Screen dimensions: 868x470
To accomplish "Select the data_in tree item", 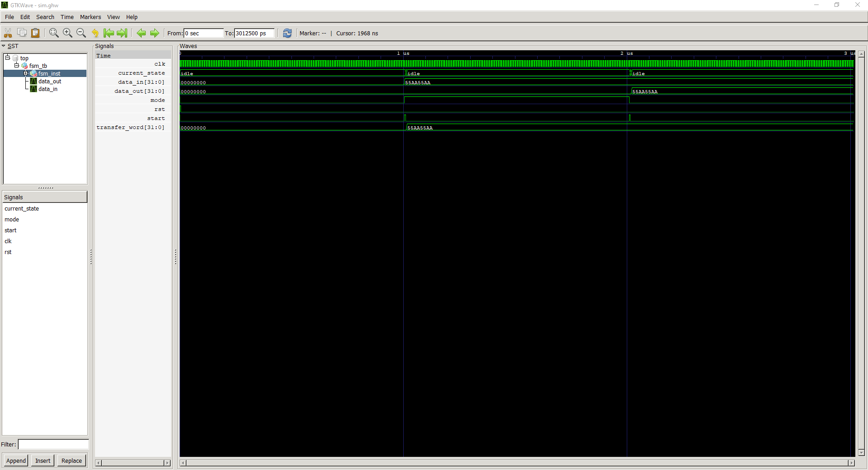I will click(x=48, y=89).
